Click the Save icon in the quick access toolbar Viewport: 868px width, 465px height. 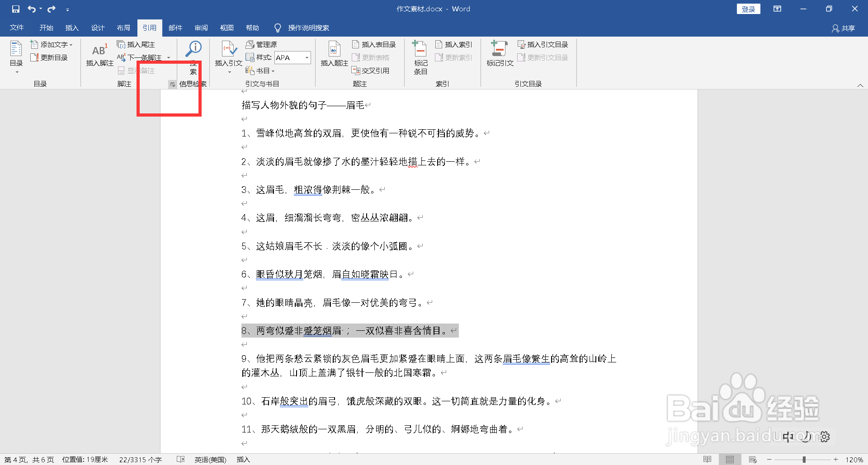click(x=16, y=9)
